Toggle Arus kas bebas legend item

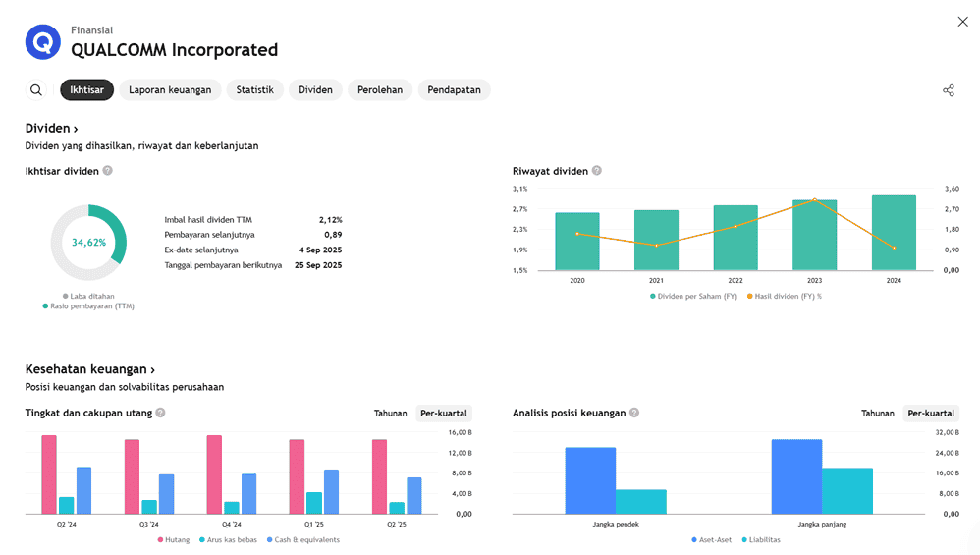click(x=228, y=540)
